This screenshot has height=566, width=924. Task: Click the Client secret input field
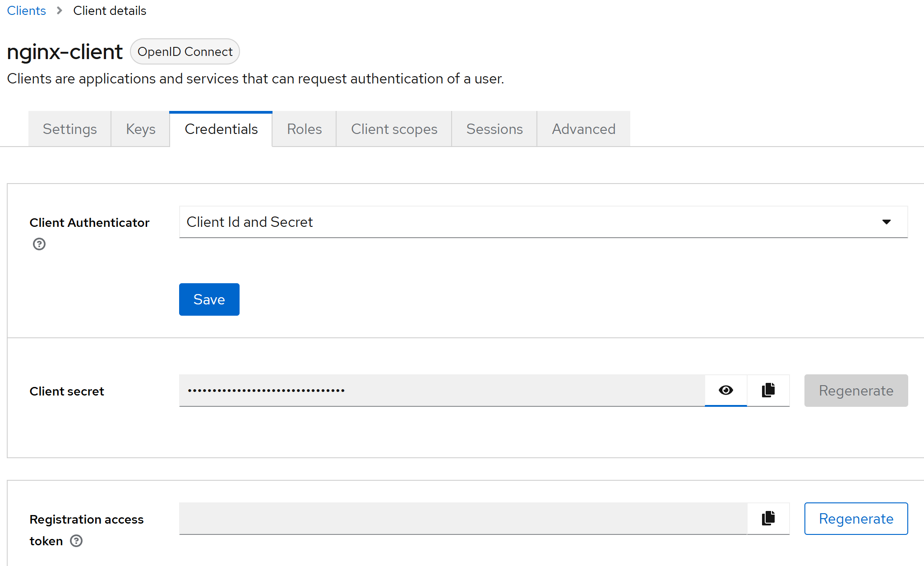pos(442,390)
